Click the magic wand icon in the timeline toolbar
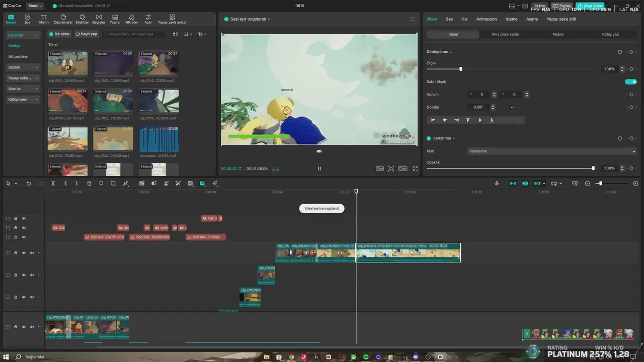 (x=178, y=184)
